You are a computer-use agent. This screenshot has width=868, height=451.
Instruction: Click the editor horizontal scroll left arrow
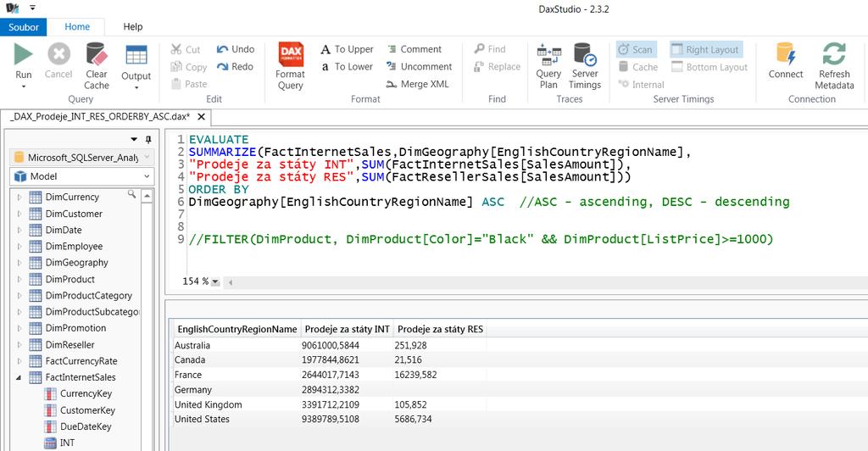231,282
